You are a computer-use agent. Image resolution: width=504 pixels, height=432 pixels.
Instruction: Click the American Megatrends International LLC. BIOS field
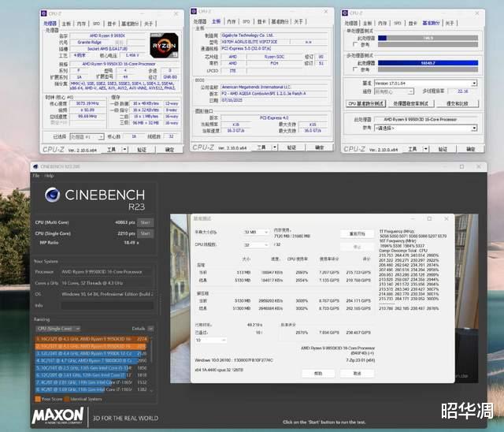click(274, 87)
